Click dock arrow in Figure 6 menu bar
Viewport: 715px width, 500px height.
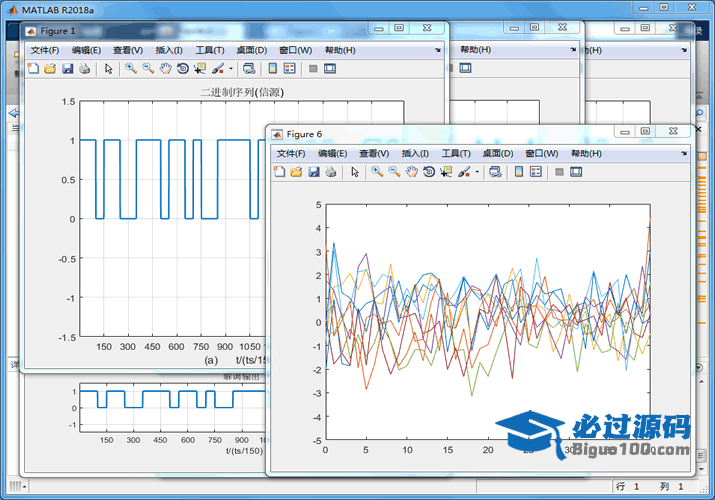click(684, 154)
